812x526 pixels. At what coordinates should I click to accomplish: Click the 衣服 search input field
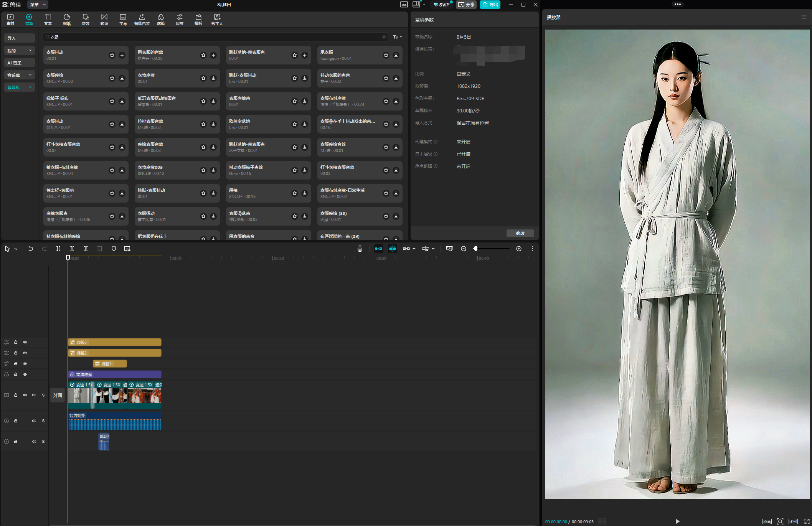click(215, 37)
